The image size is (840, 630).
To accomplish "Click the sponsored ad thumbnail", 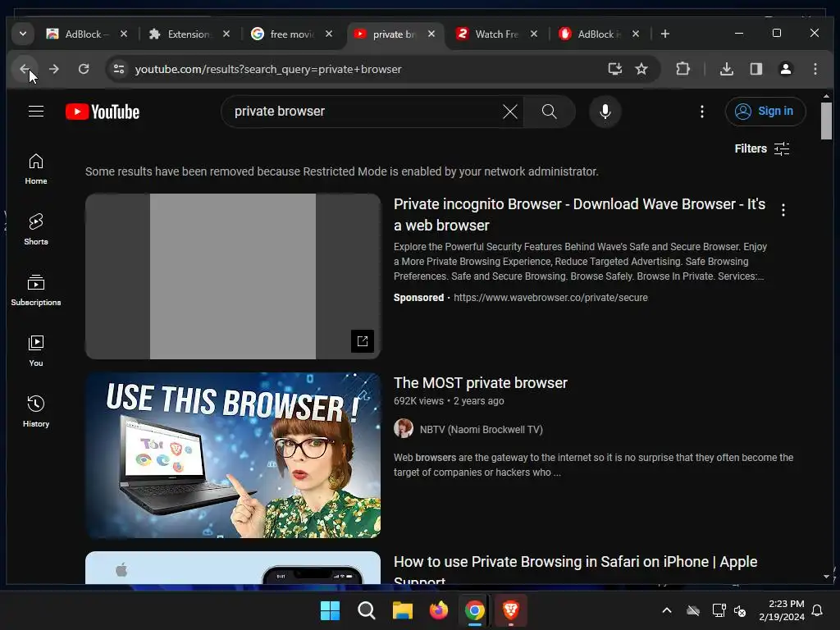I will (x=232, y=276).
